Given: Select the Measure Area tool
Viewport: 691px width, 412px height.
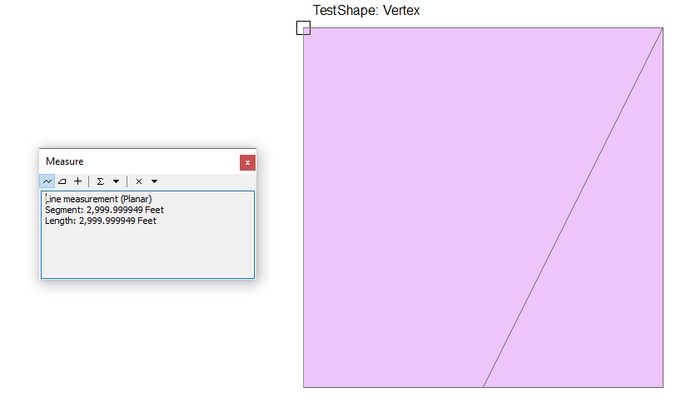Looking at the screenshot, I should click(62, 181).
